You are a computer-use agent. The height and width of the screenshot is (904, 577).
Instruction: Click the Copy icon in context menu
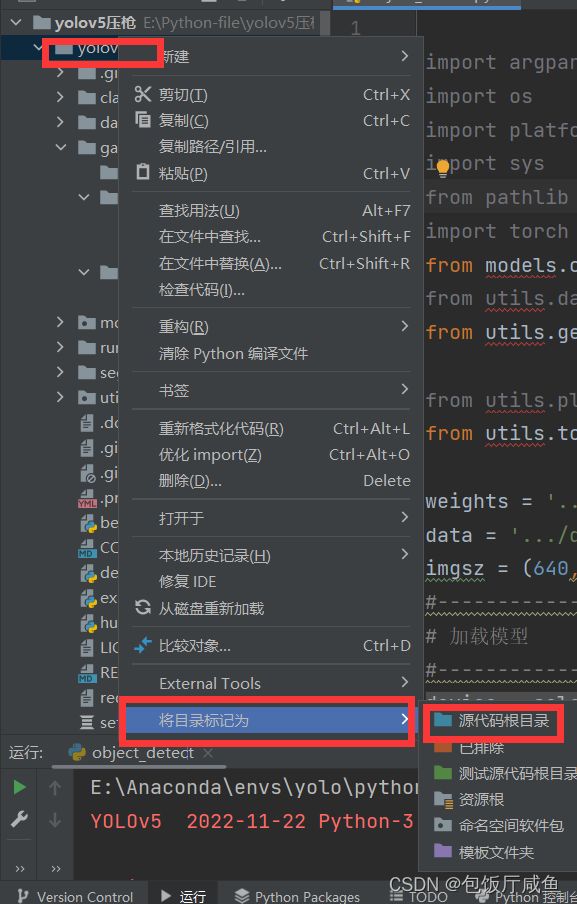coord(142,120)
